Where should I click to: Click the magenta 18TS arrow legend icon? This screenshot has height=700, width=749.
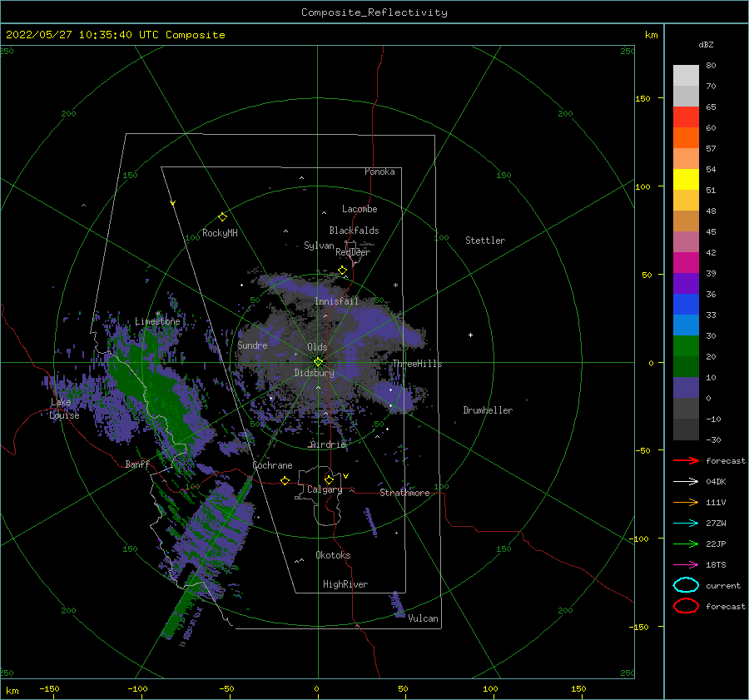click(686, 564)
